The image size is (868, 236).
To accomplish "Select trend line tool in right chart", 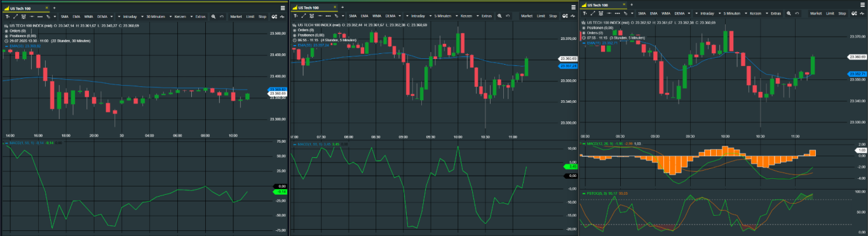I will 593,13.
